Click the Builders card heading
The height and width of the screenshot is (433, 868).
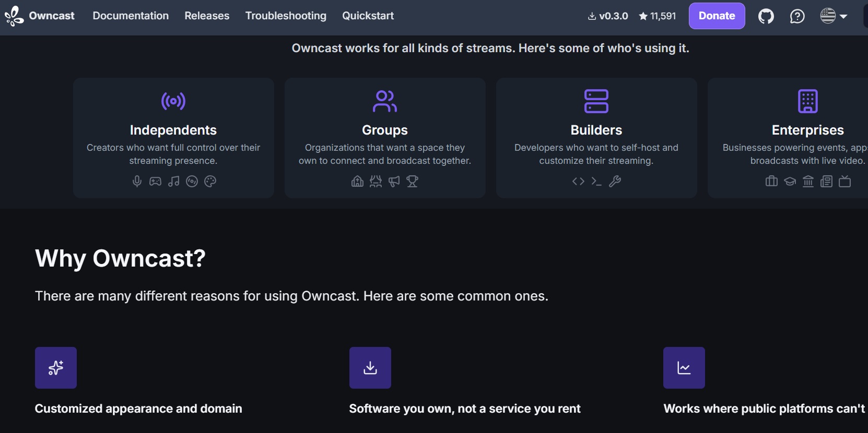[x=596, y=130]
